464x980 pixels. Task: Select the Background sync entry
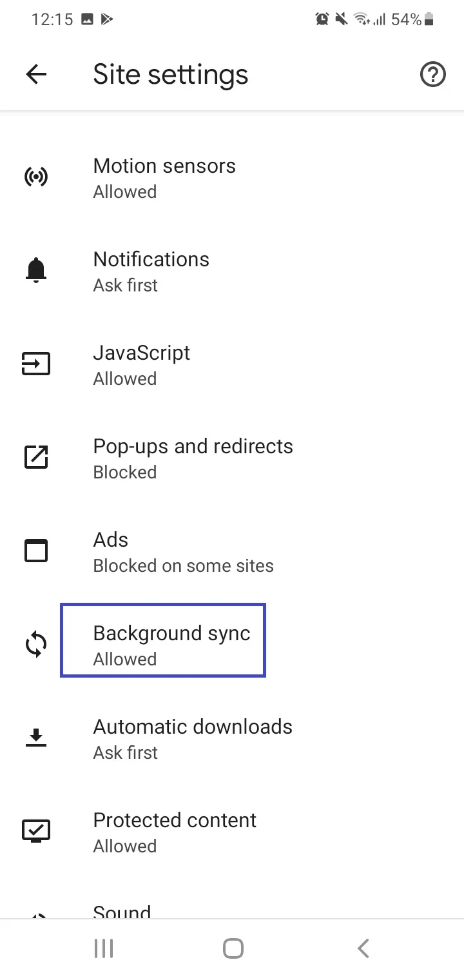pyautogui.click(x=232, y=645)
